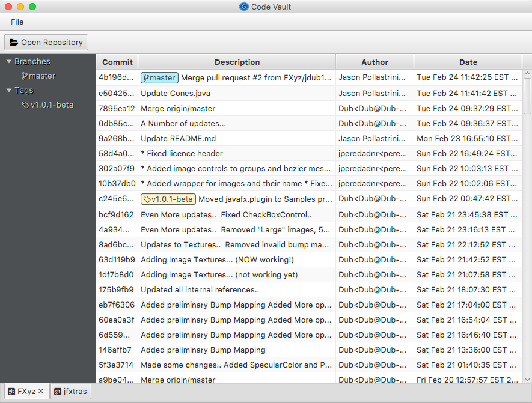Image resolution: width=532 pixels, height=403 pixels.
Task: Click the git icon on FXyz tab
Action: coord(11,392)
